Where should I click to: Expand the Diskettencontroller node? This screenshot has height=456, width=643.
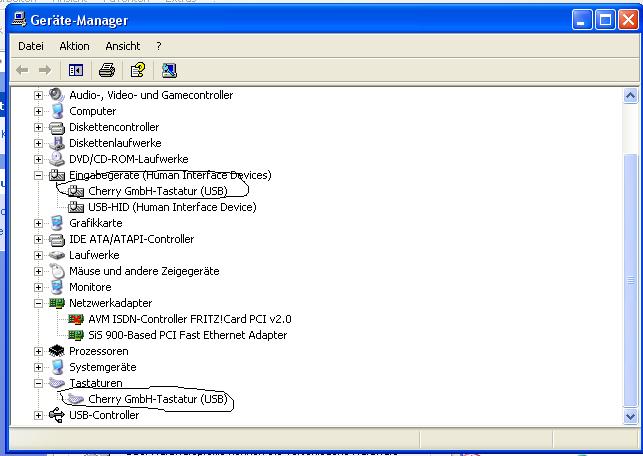[38, 127]
